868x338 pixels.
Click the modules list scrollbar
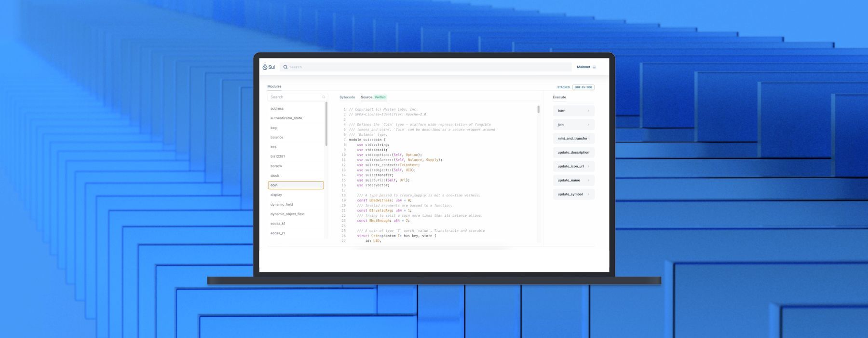[326, 124]
